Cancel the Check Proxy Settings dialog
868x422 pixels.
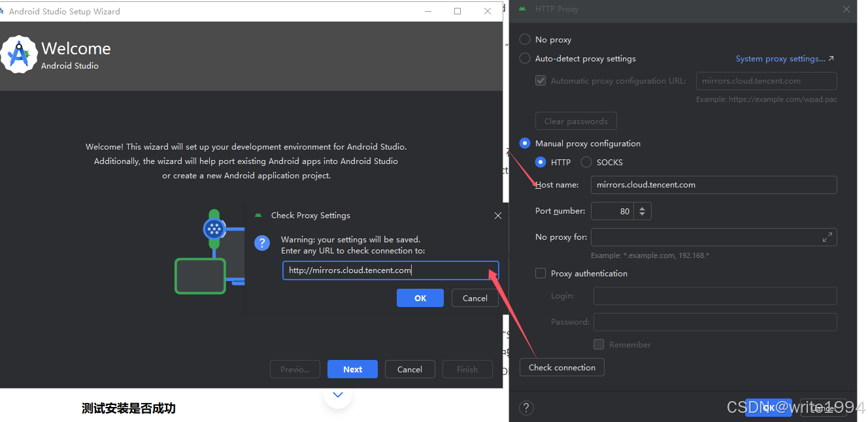point(475,298)
